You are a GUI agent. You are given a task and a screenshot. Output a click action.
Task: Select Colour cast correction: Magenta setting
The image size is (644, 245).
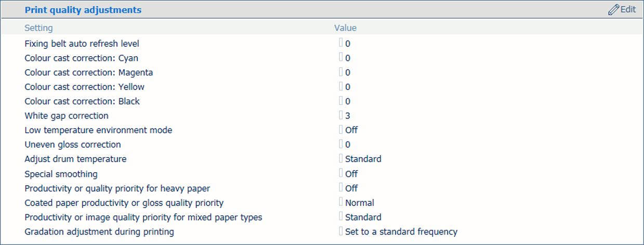tap(89, 73)
